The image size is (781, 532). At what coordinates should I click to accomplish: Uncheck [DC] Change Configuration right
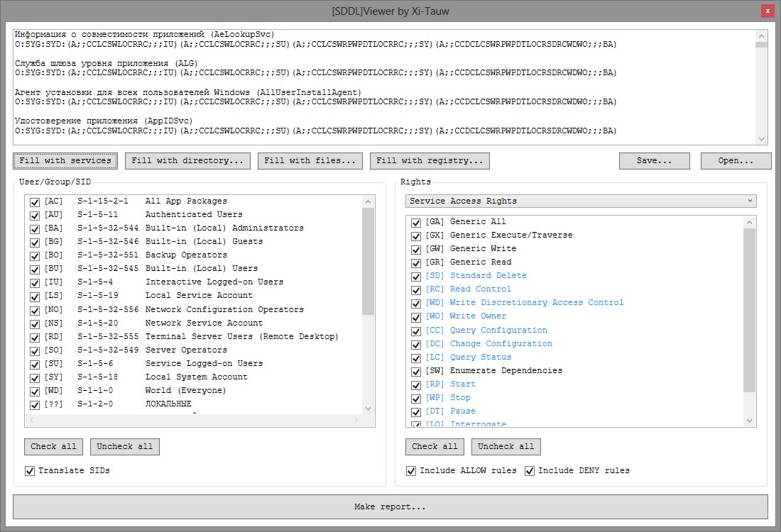click(x=416, y=345)
